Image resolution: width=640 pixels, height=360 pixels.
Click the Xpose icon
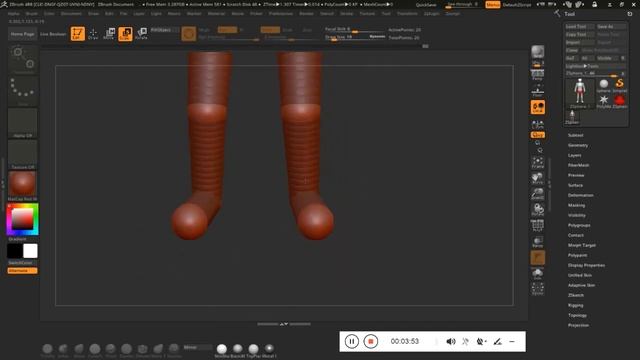tap(538, 289)
